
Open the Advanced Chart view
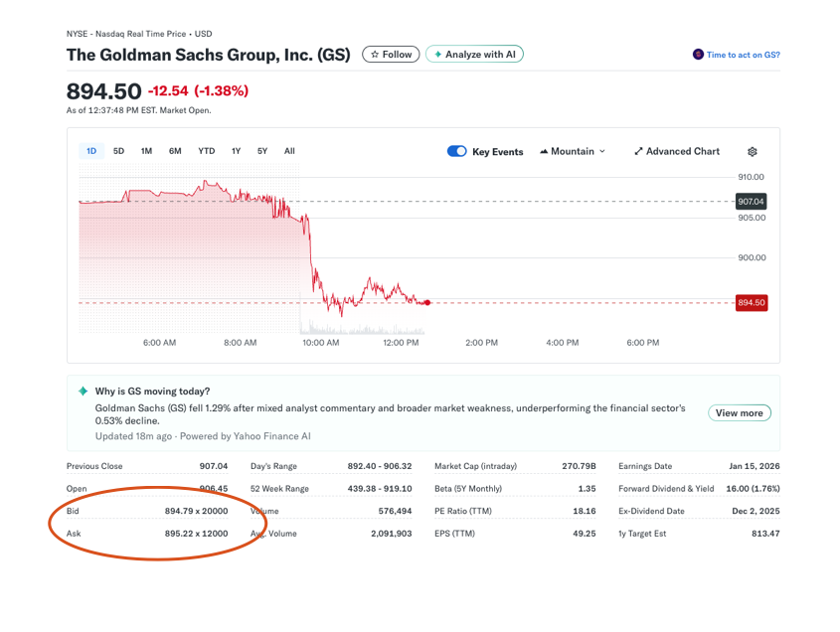point(676,152)
